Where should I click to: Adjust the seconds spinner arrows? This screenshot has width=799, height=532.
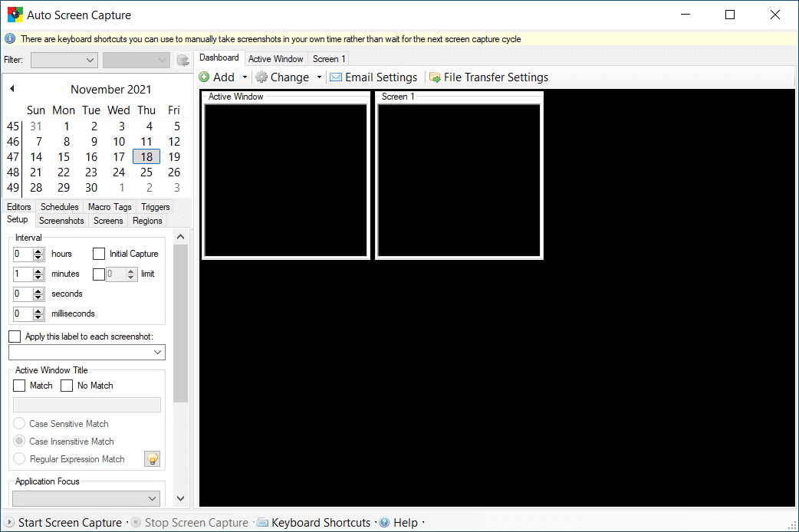tap(39, 294)
